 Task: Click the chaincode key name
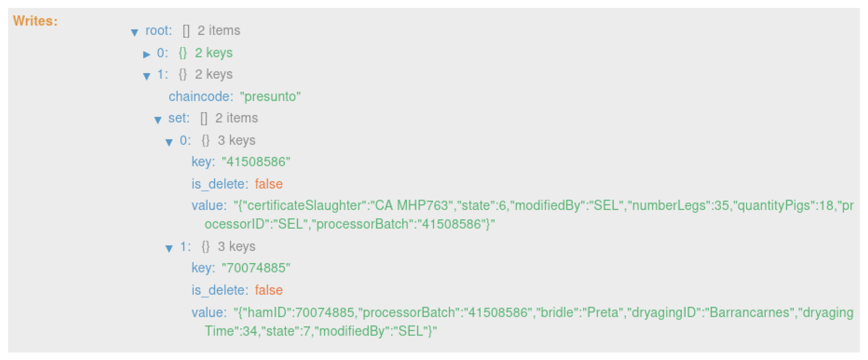200,97
